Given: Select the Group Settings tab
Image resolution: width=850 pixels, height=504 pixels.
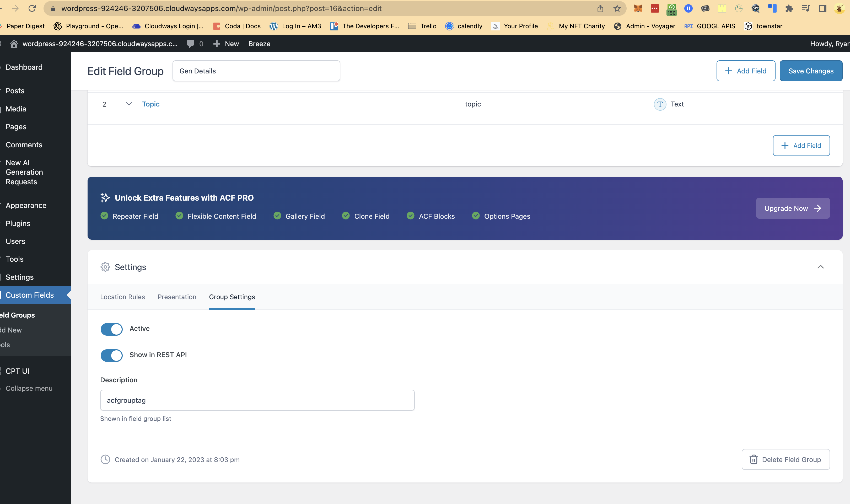Looking at the screenshot, I should 232,297.
